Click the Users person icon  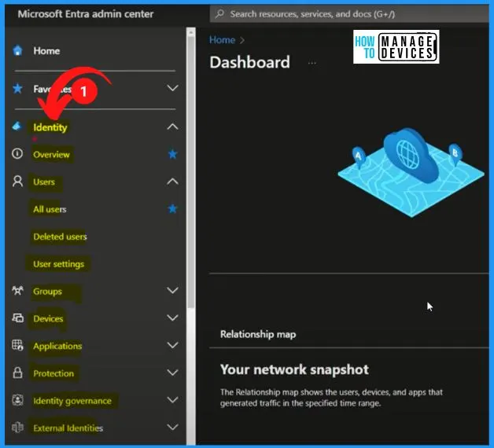17,182
